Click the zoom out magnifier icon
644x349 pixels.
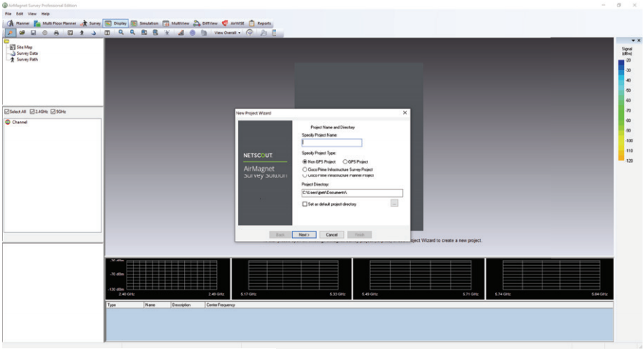point(132,32)
